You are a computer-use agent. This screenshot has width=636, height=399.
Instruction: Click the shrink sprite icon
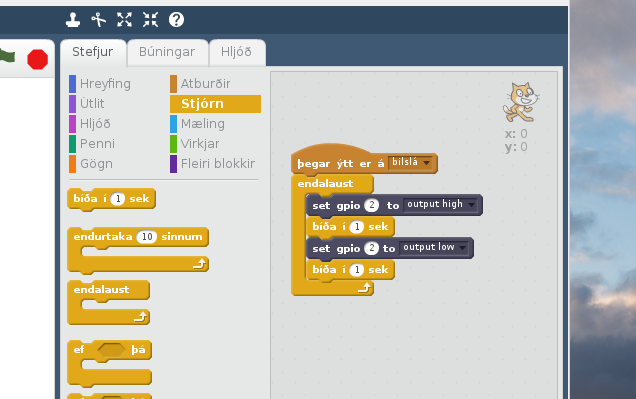[x=150, y=19]
